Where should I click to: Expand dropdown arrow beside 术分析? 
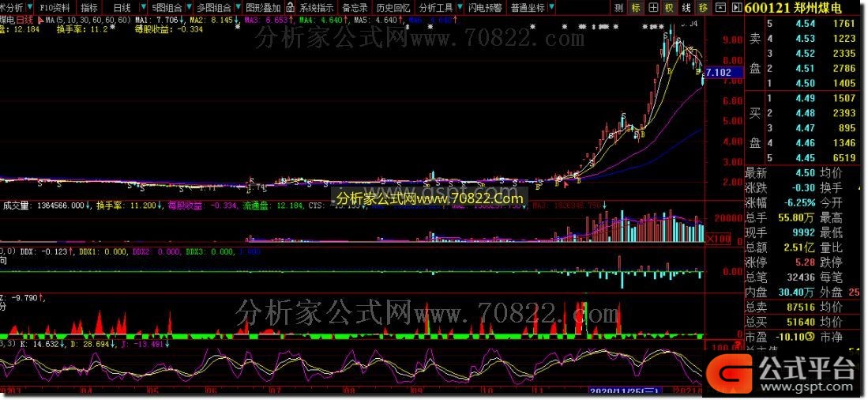32,7
